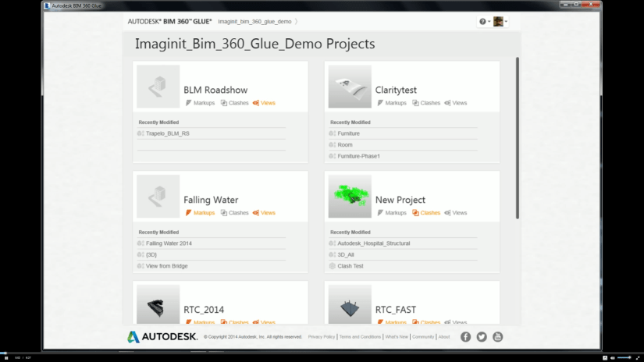Expand the Imaginit_bim_360_glue_demo breadcrumb arrow
This screenshot has height=362, width=644.
(297, 22)
